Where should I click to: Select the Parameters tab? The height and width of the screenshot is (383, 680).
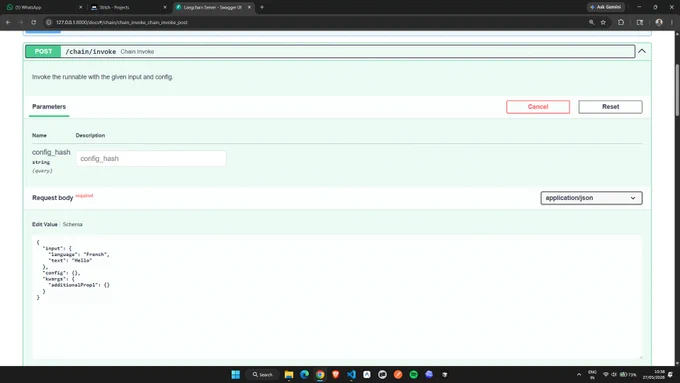pos(49,107)
